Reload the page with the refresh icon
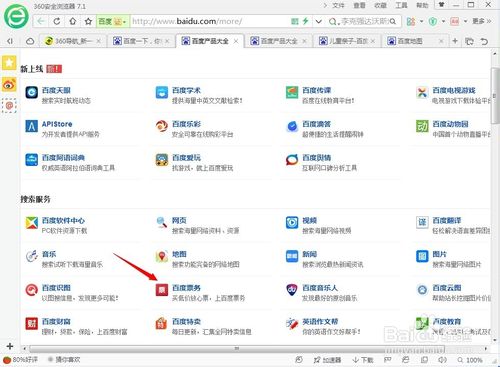This screenshot has height=367, width=500. click(x=57, y=22)
